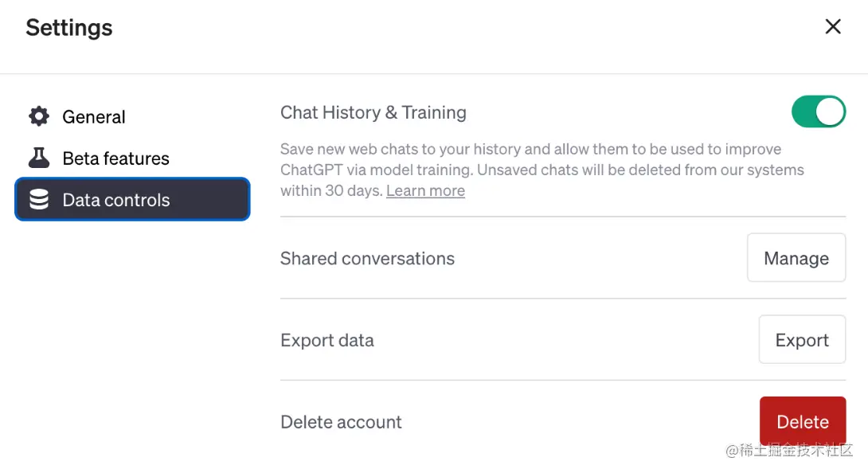868x473 pixels.
Task: Close the Settings dialog with the X
Action: [x=833, y=26]
